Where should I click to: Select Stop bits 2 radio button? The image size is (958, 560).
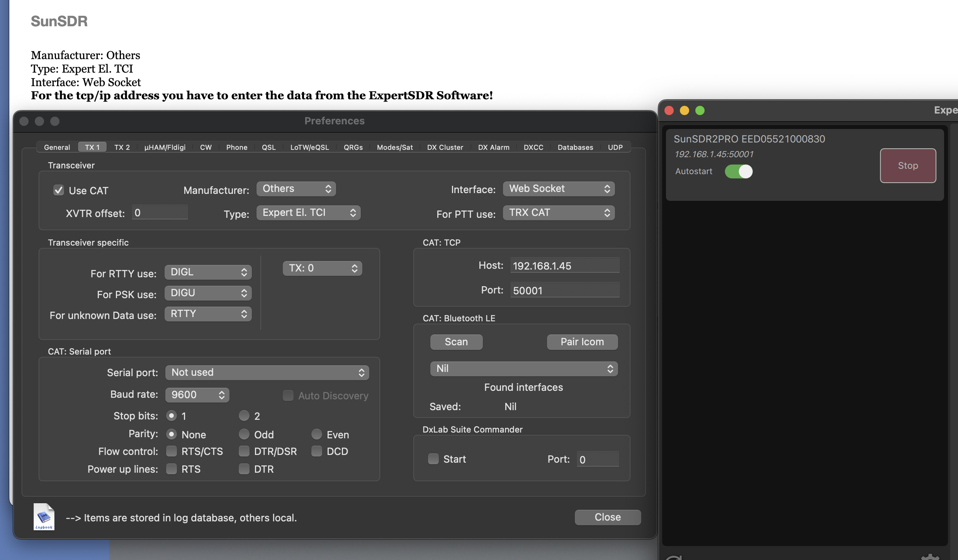pyautogui.click(x=244, y=416)
